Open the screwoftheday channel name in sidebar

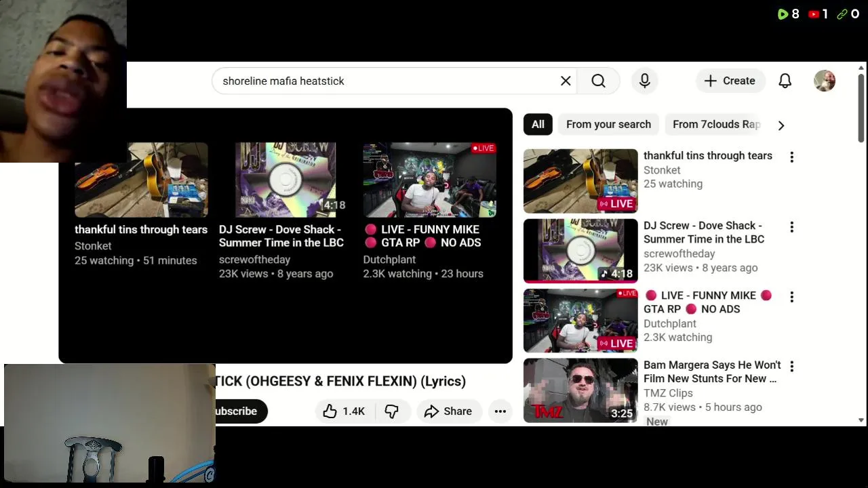[679, 253]
